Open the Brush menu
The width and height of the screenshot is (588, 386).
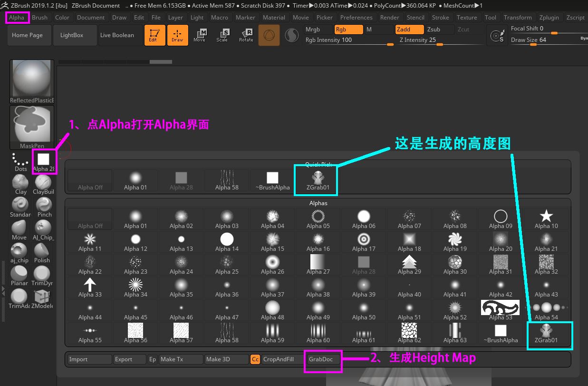[x=40, y=18]
